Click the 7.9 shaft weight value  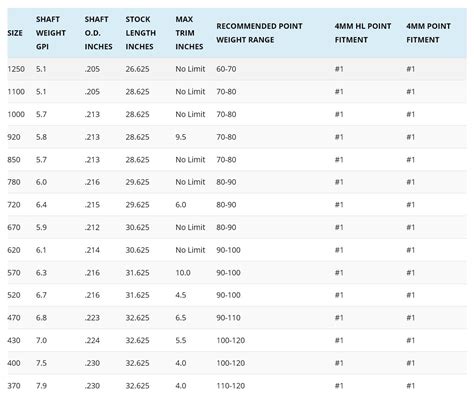pyautogui.click(x=41, y=386)
